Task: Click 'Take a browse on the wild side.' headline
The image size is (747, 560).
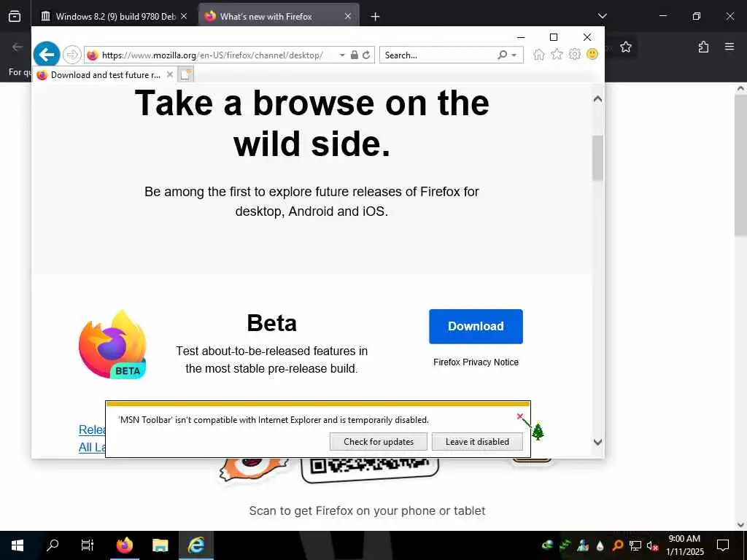Action: [312, 122]
